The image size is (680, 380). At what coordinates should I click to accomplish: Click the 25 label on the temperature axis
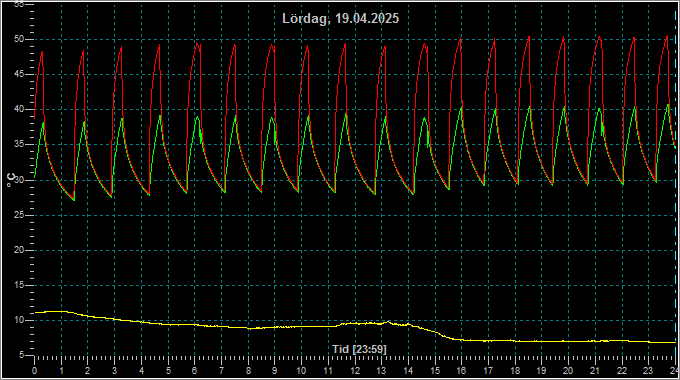(x=19, y=215)
